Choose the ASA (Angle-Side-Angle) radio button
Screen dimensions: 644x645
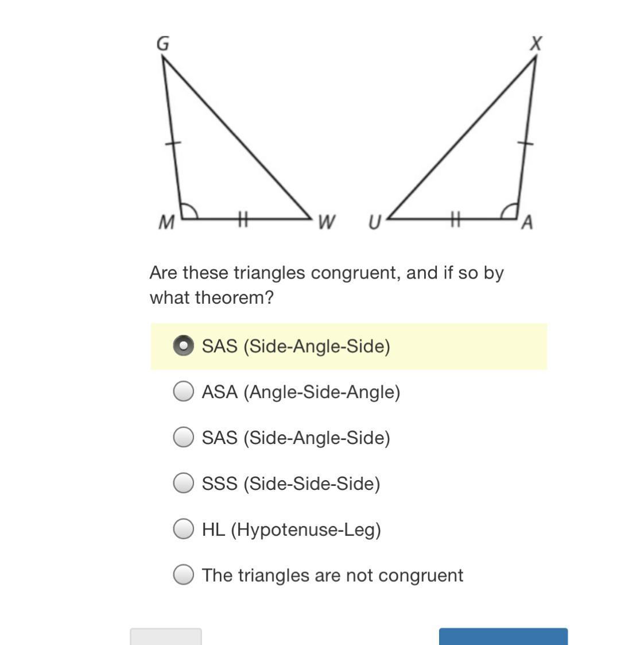[183, 392]
